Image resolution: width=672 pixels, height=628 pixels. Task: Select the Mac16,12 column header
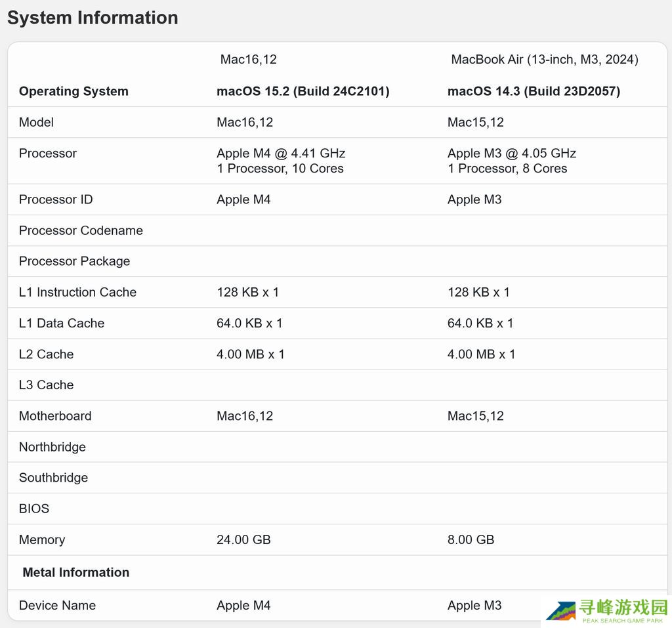[x=248, y=60]
